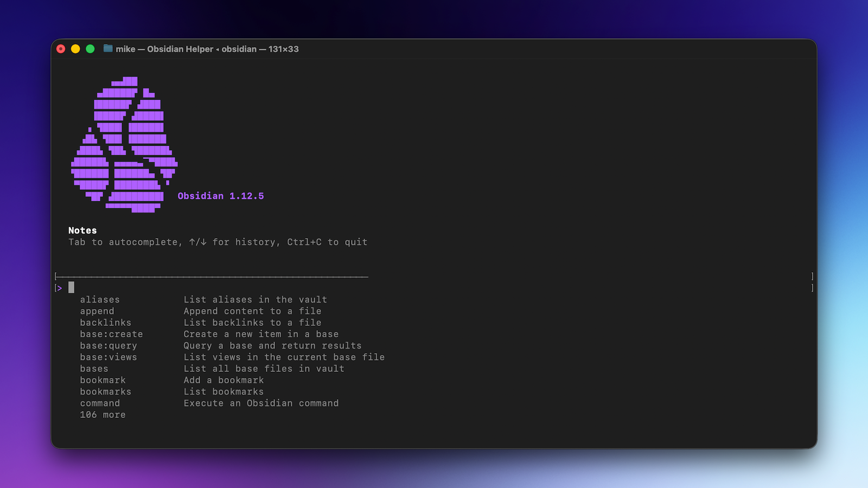Image resolution: width=868 pixels, height=488 pixels.
Task: Click description "List all base files in vault"
Action: coord(264,369)
